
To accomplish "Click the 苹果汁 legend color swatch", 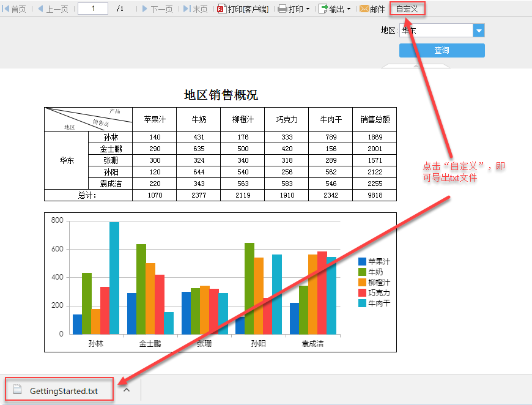I will [x=362, y=261].
